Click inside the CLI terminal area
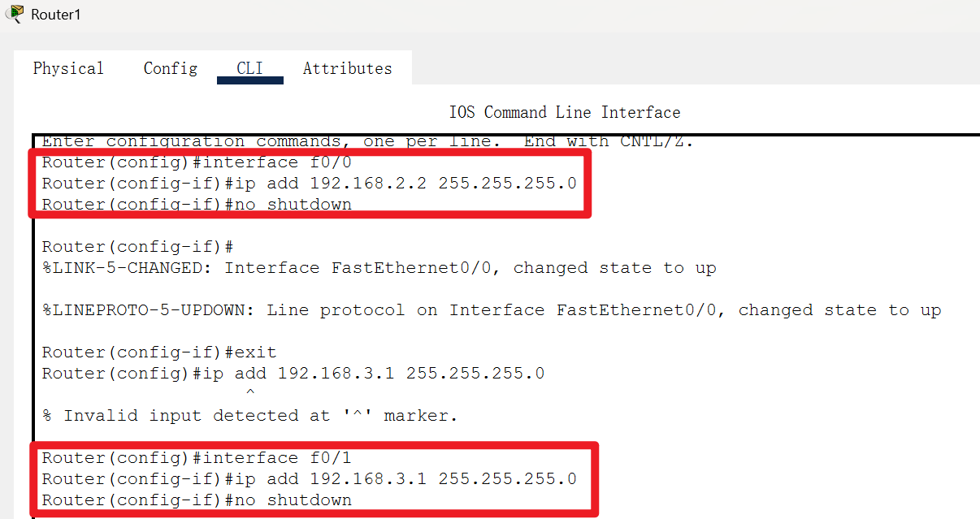 (x=488, y=284)
